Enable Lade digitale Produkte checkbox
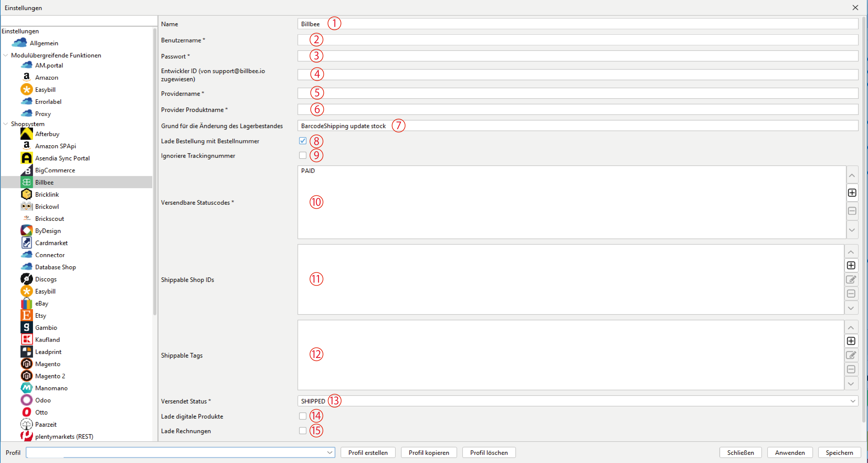 click(x=303, y=416)
